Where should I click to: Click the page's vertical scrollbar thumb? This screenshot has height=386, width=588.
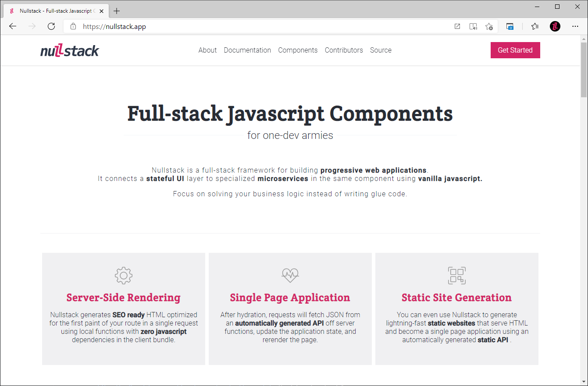tap(584, 69)
